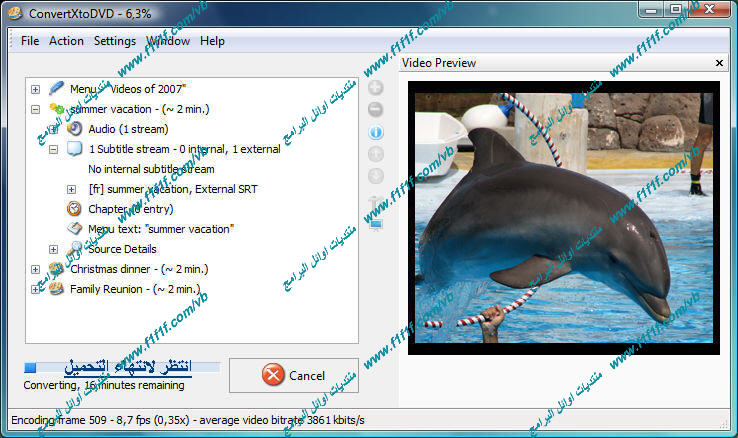Viewport: 738px width, 438px height.
Task: Expand the Menu "Videos of 2007" node
Action: pyautogui.click(x=36, y=89)
